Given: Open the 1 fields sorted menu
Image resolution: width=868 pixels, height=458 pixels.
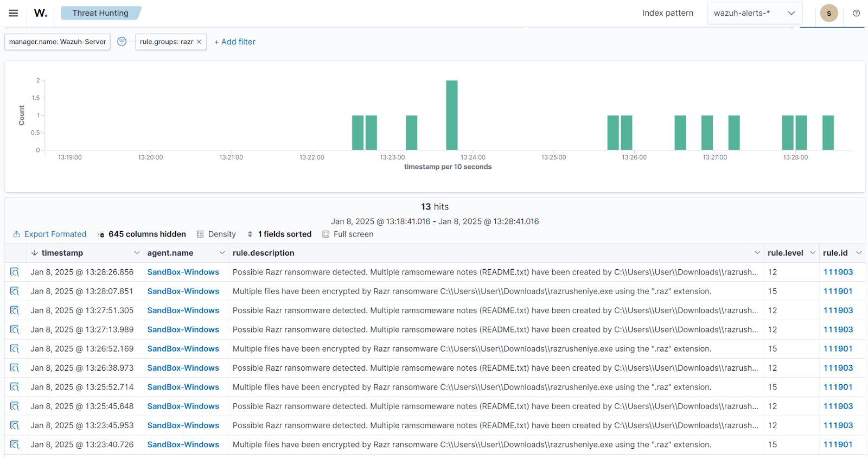Looking at the screenshot, I should pyautogui.click(x=279, y=234).
